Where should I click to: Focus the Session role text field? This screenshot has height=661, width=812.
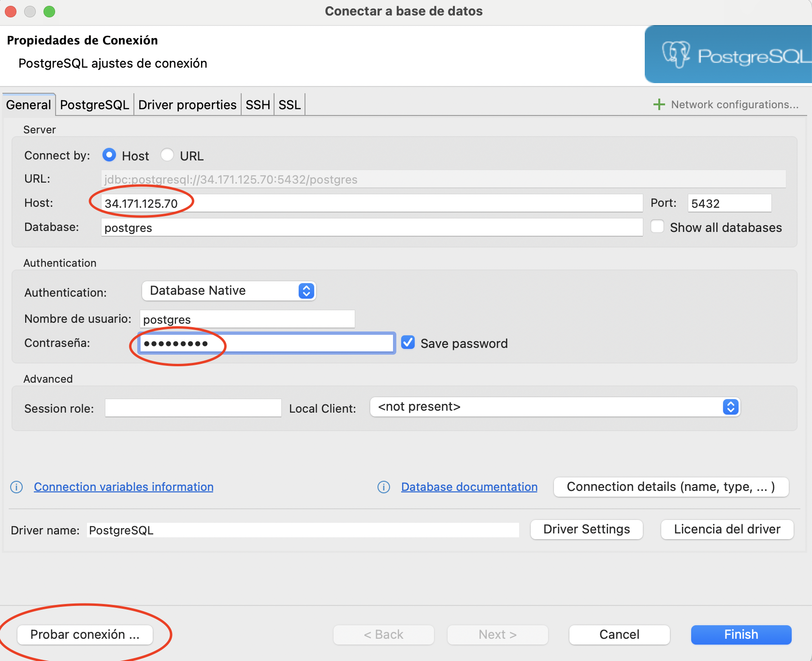click(x=193, y=408)
